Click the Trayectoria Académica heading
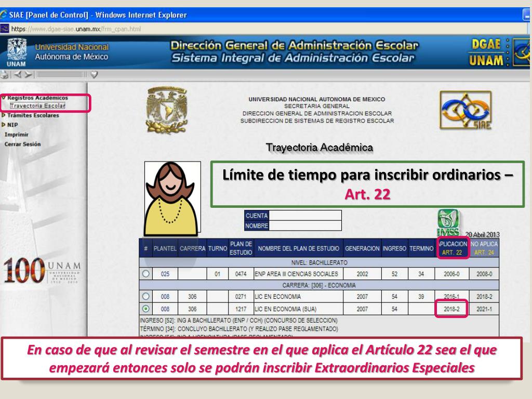Viewport: 532px width, 399px height. [320, 147]
